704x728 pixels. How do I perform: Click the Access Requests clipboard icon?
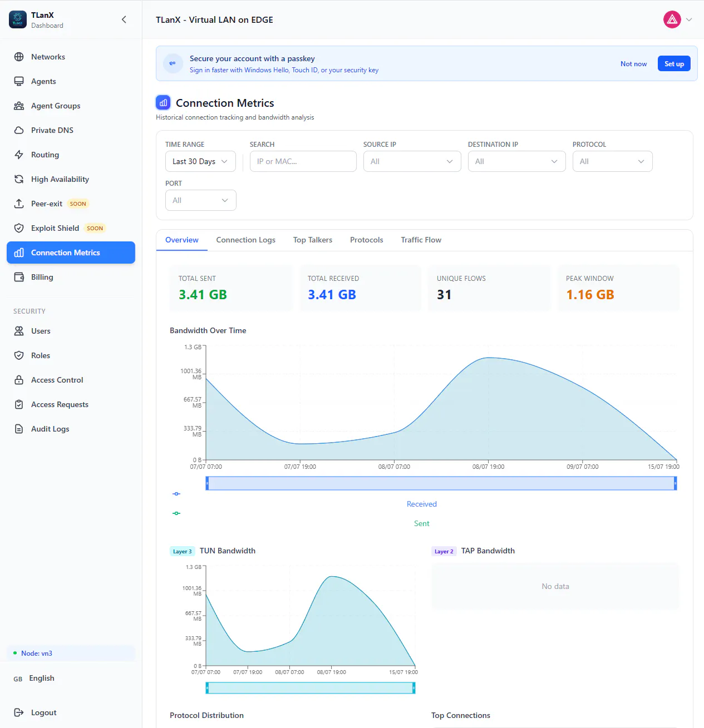[19, 404]
